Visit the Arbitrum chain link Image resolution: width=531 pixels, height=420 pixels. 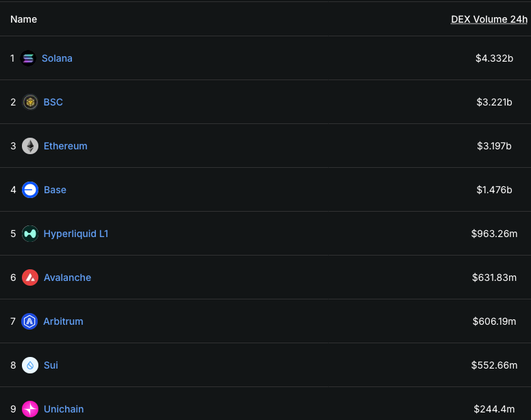point(64,321)
